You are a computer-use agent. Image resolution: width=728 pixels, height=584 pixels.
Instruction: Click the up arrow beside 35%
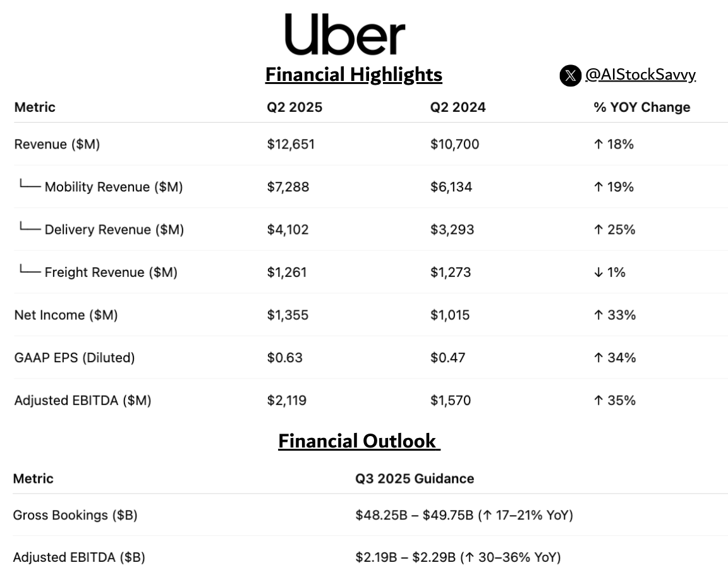598,401
